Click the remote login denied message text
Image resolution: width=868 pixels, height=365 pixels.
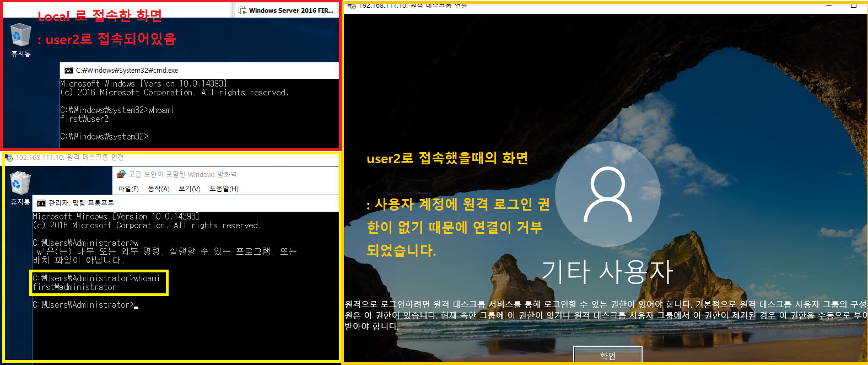[x=606, y=315]
